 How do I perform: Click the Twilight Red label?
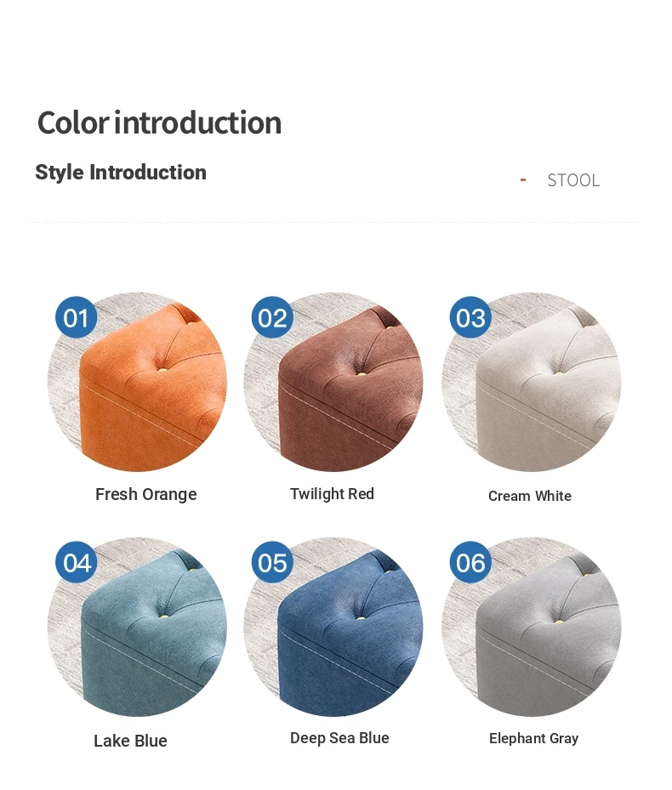(x=333, y=494)
